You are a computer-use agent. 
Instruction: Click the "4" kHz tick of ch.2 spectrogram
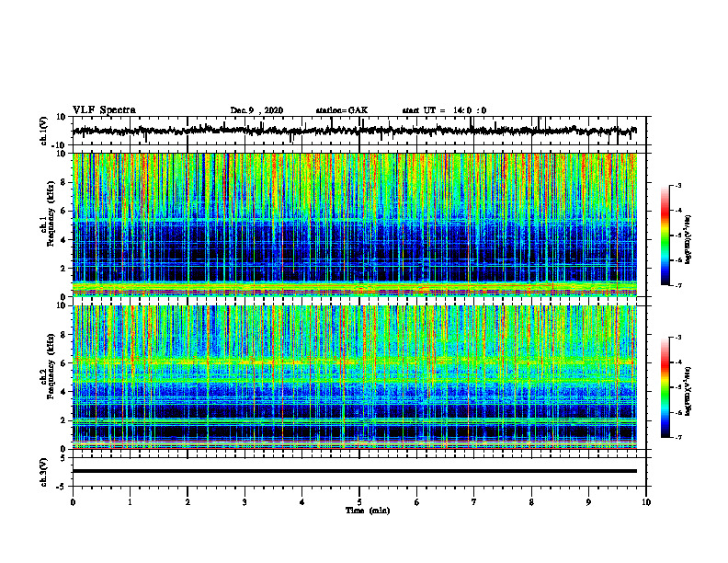63,392
